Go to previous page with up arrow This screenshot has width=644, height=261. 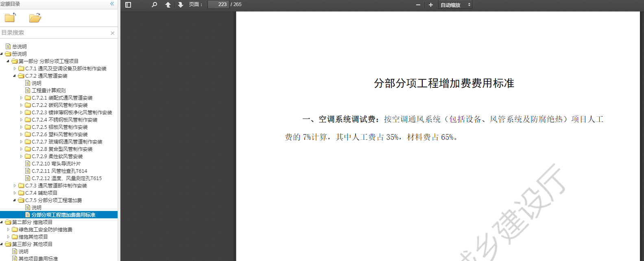168,5
